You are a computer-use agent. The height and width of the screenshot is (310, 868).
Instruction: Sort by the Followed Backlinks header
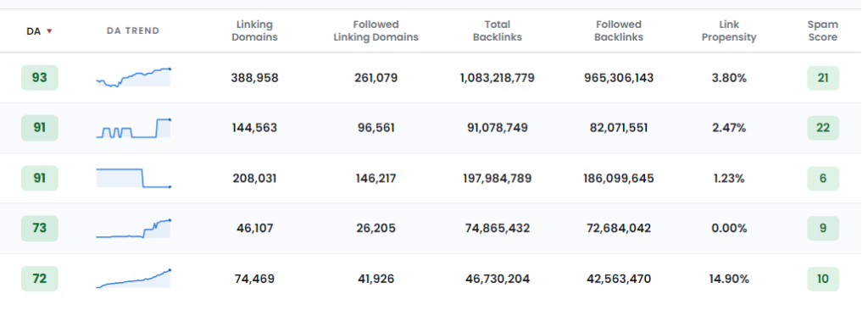click(x=618, y=31)
